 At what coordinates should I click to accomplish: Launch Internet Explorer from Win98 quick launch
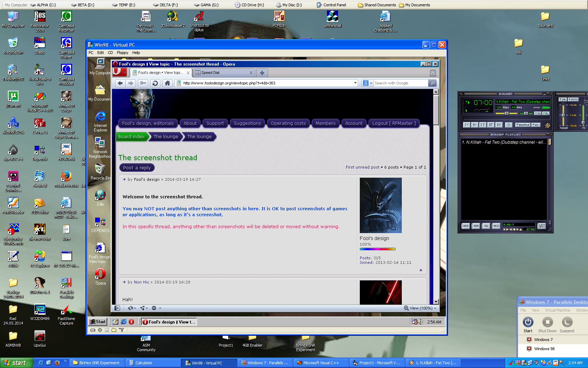tap(124, 322)
